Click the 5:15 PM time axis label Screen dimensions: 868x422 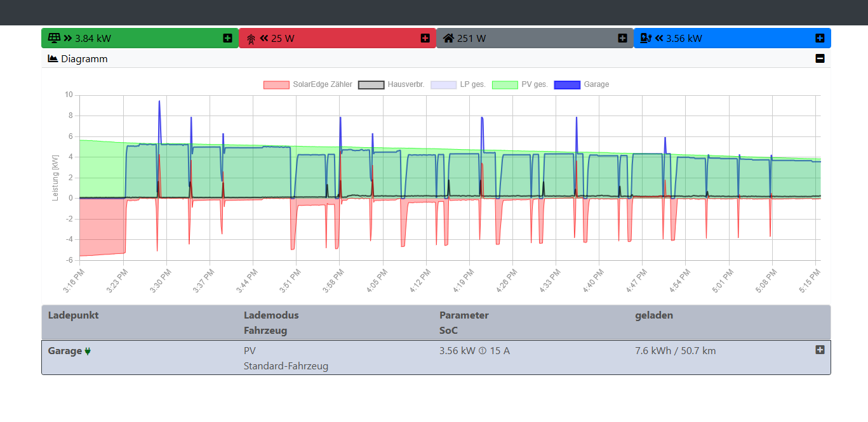[810, 280]
